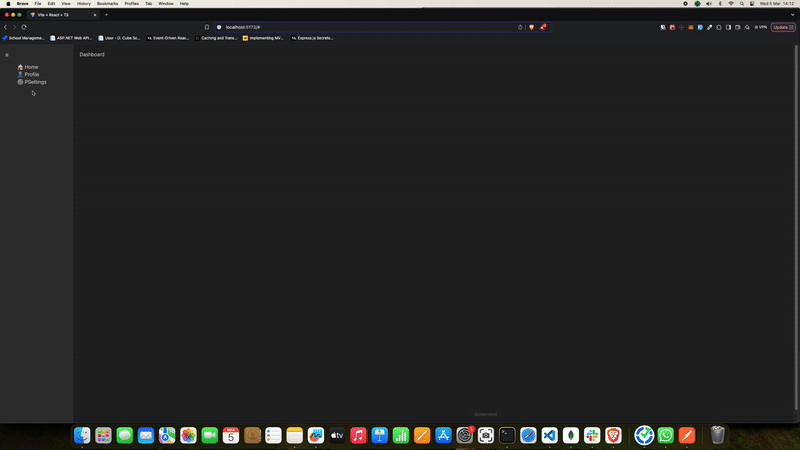
Task: Toggle the sidebar hamburger menu icon
Action: [7, 55]
